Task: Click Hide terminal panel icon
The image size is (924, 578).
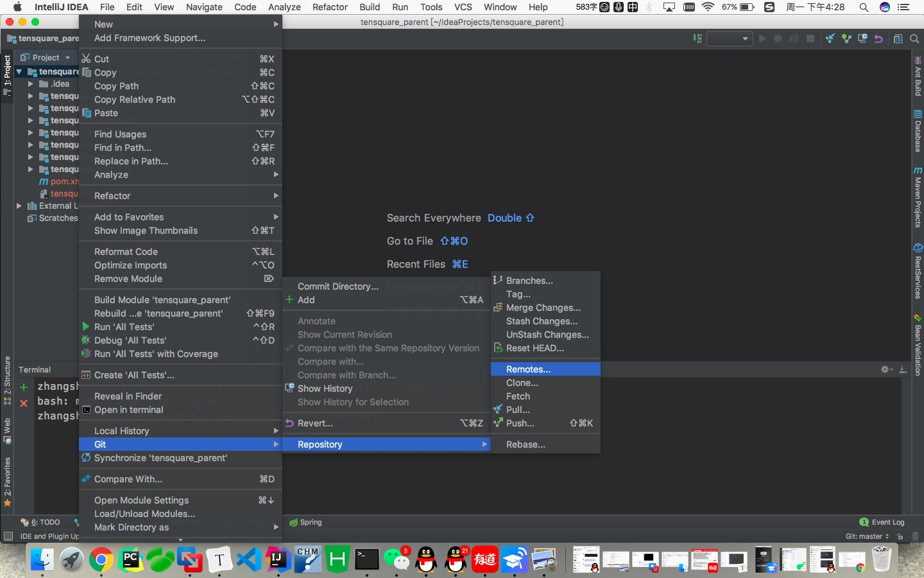Action: point(903,369)
